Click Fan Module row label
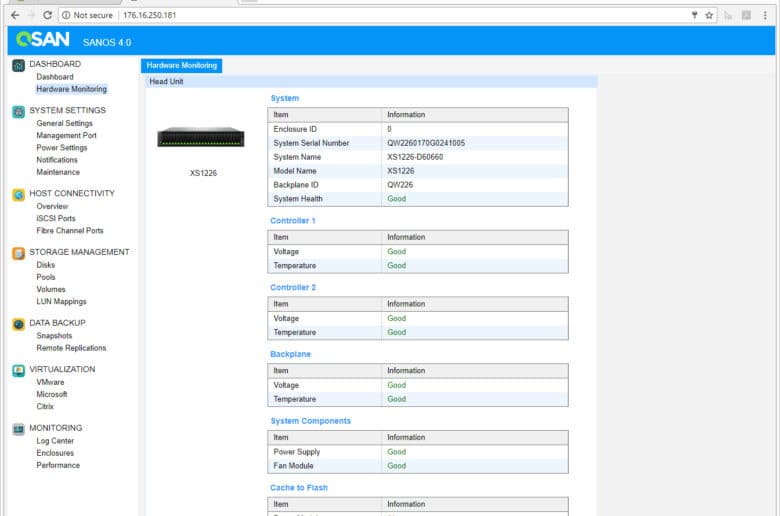 [293, 466]
